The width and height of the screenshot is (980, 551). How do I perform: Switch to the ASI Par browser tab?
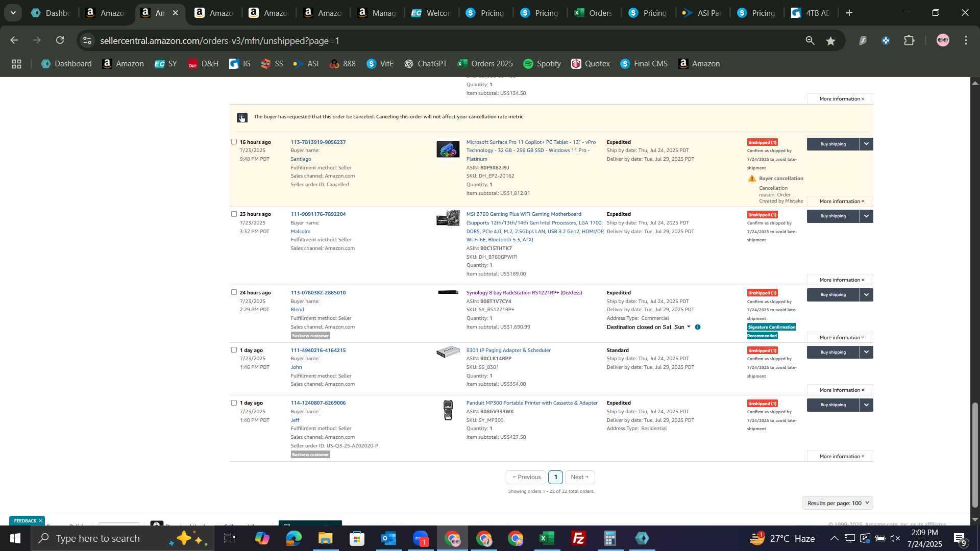point(702,13)
